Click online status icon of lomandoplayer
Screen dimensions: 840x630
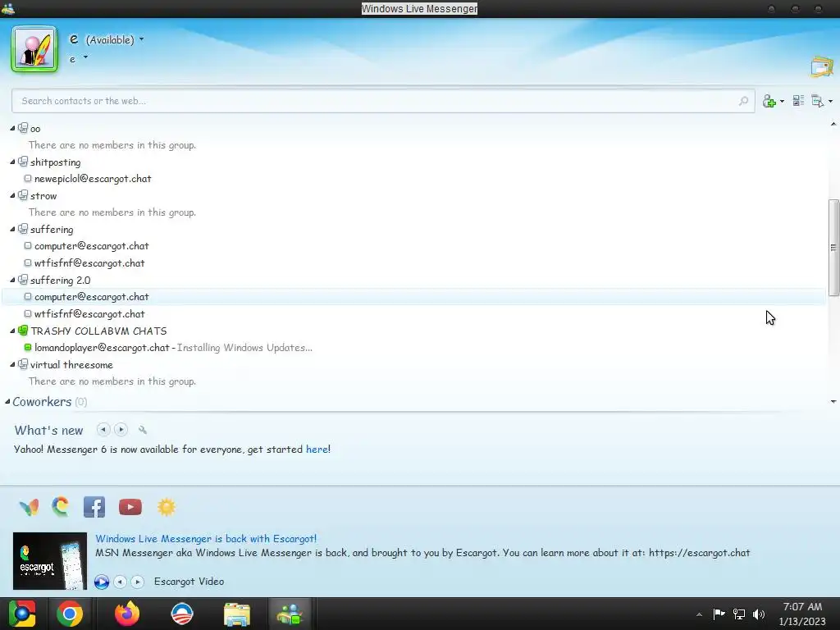28,348
